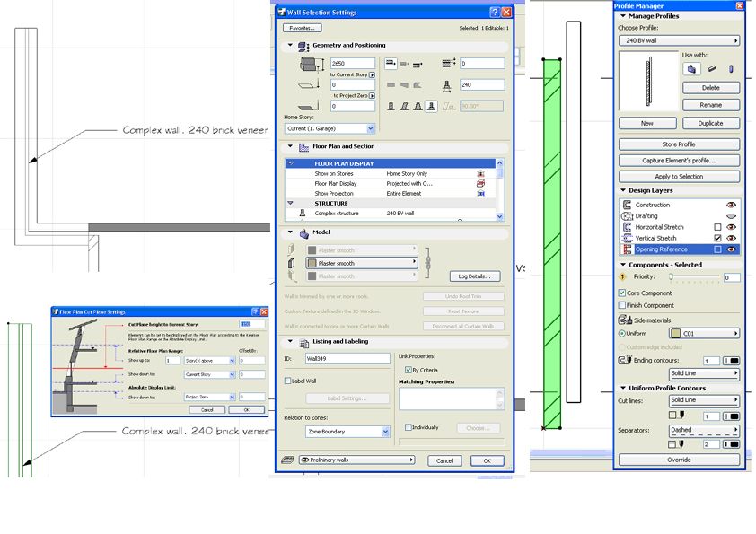Click the Duplicate button in Profile Manager
756x534 pixels.
709,123
